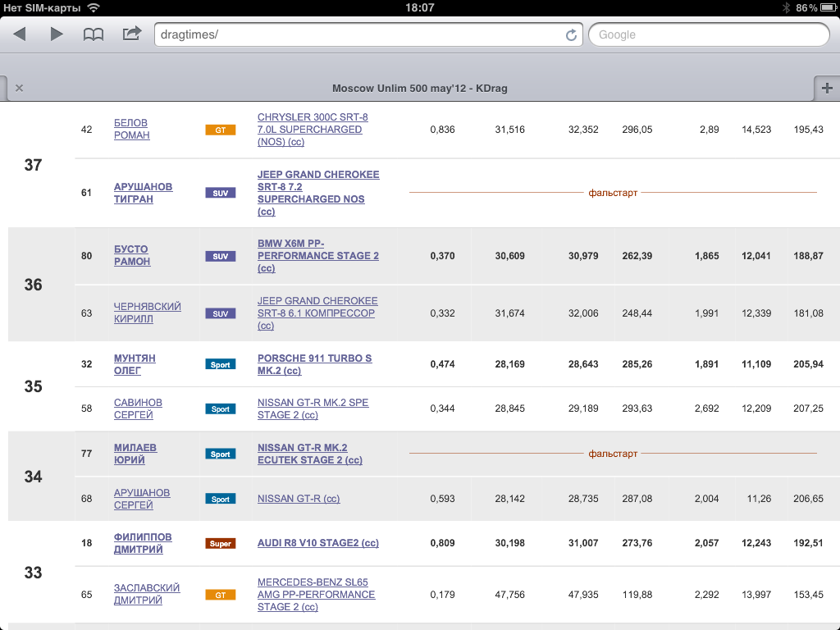Tap Sport class badge for АРУШАНОВ СЕРГЕЙ
This screenshot has width=840, height=630.
220,499
